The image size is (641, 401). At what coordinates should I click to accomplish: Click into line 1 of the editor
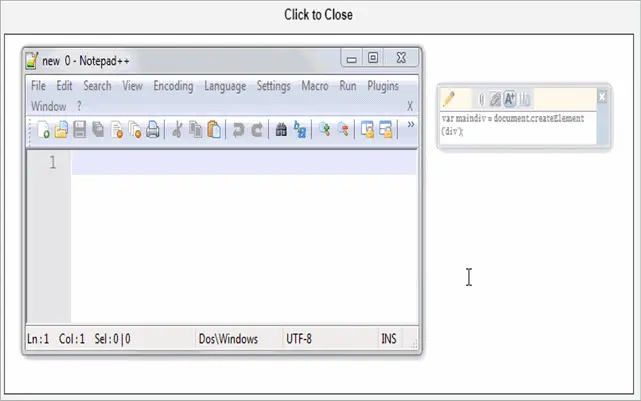(x=244, y=163)
